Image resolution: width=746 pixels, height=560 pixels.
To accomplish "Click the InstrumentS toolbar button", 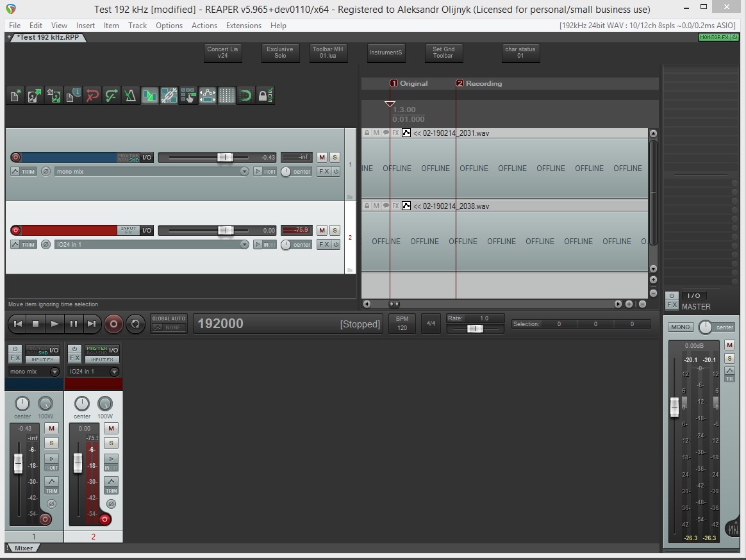I will pyautogui.click(x=385, y=53).
